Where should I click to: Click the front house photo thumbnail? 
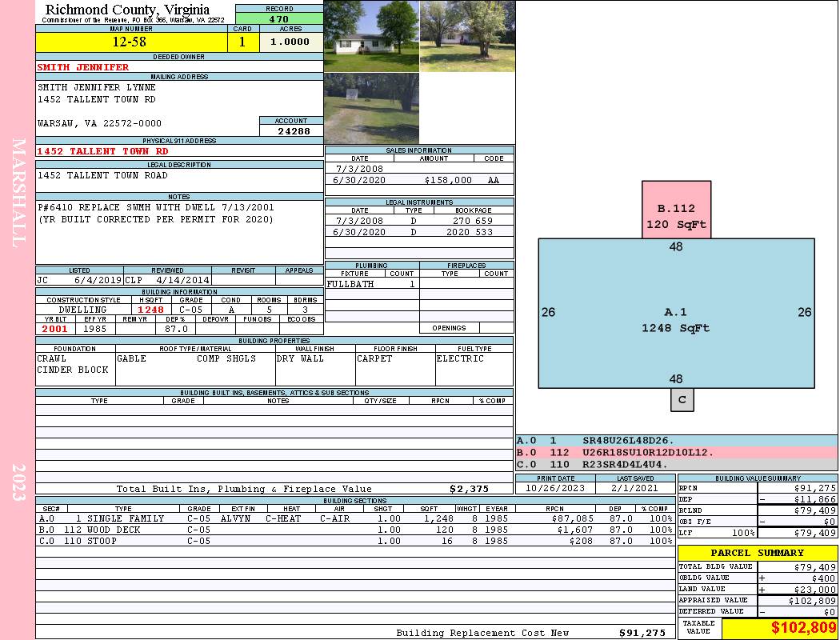pos(372,36)
